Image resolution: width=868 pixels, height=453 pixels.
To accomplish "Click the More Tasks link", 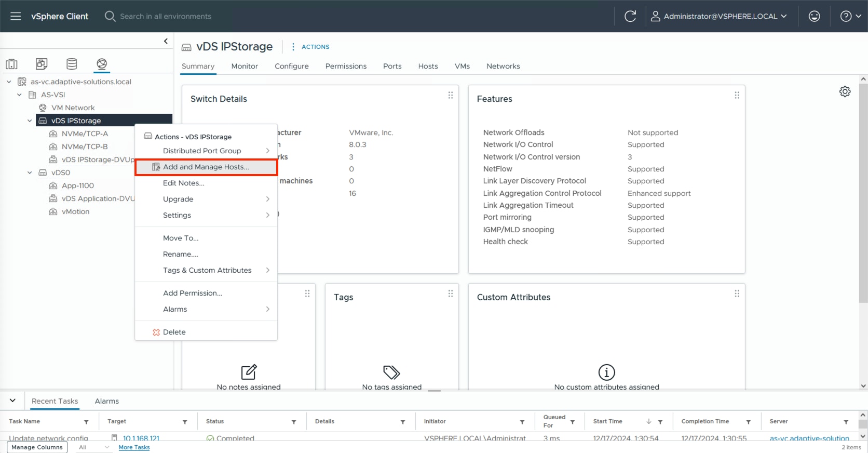I will pos(134,447).
